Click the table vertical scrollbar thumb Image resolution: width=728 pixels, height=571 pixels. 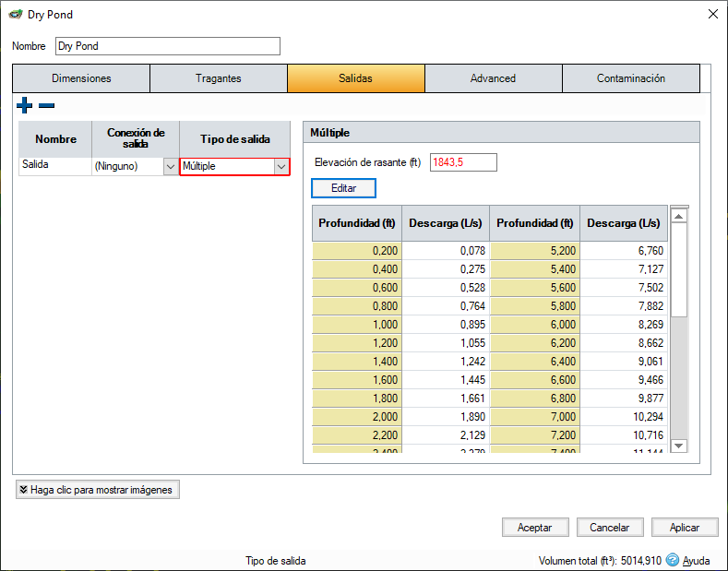(x=679, y=270)
